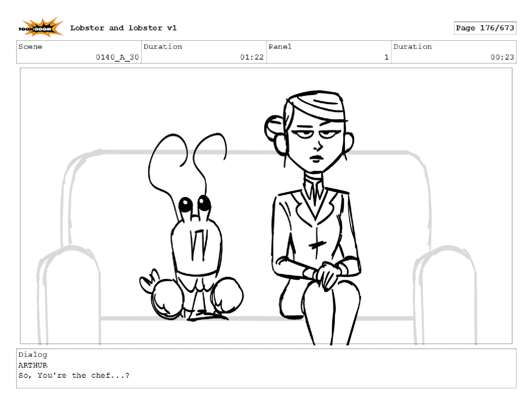Click the 'Duration' label next to Scene
532x412 pixels.
[163, 46]
